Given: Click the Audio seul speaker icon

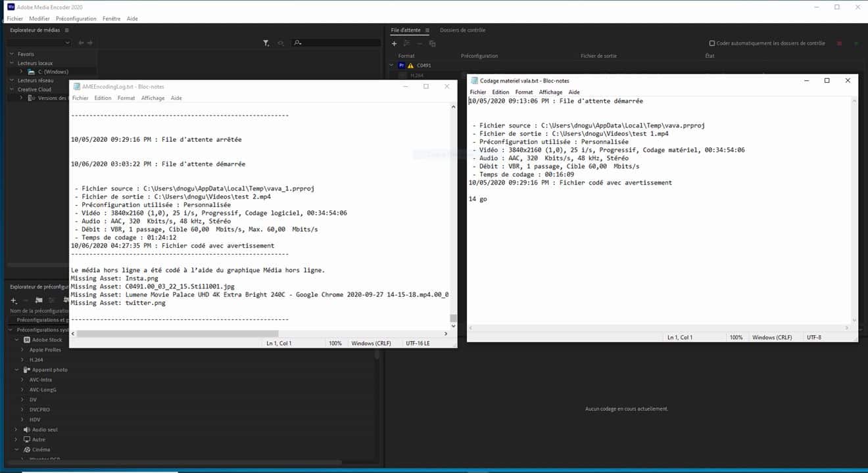Looking at the screenshot, I should pos(27,430).
